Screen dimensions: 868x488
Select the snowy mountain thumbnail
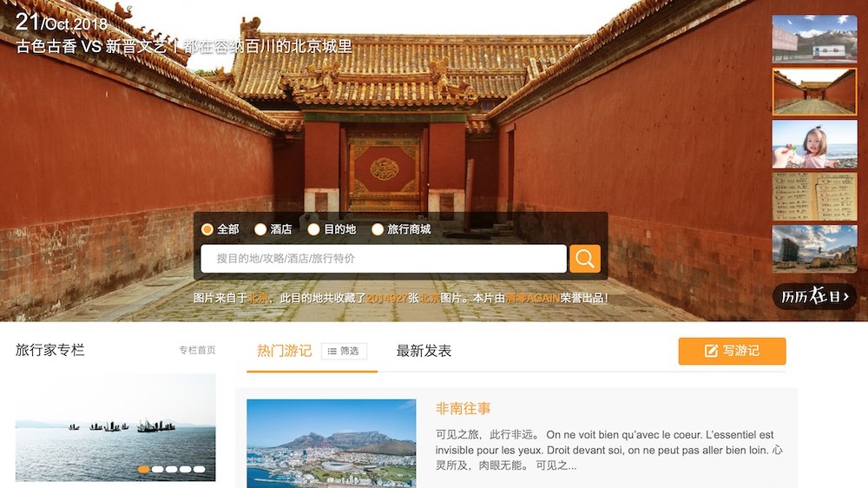click(x=814, y=38)
